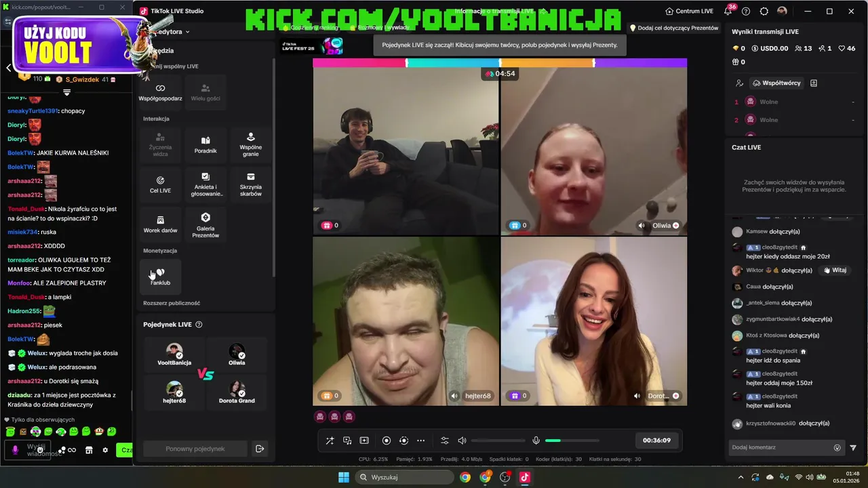Open the Cel LIVE goal tool
Viewport: 868px width, 488px height.
pos(160,184)
